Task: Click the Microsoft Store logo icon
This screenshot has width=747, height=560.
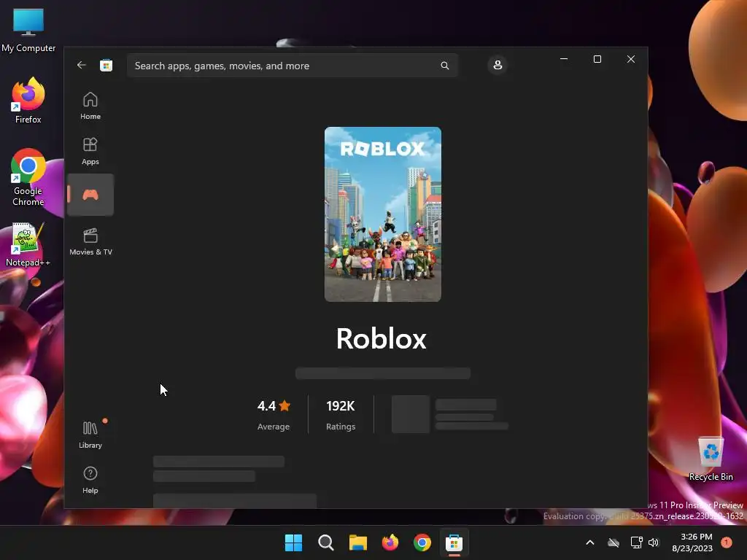Action: [x=107, y=65]
